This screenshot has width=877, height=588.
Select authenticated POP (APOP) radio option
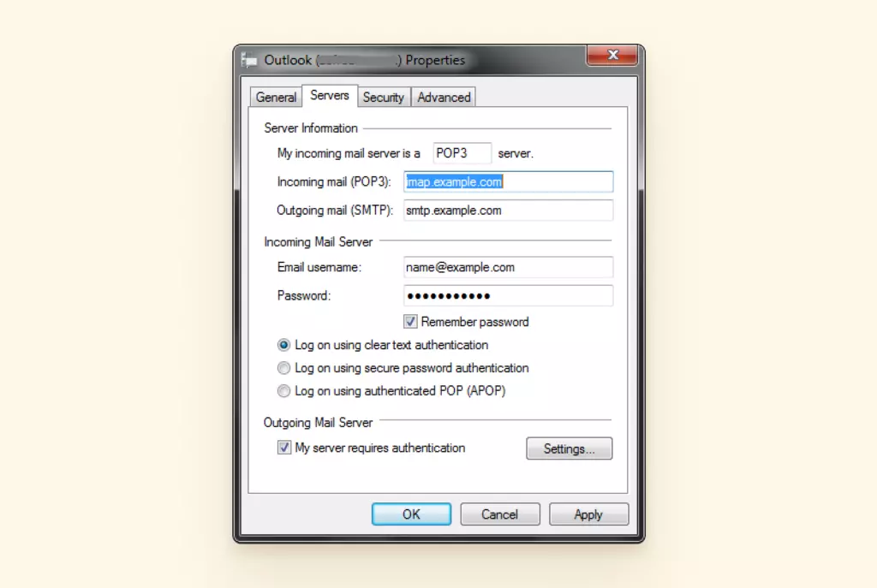coord(283,390)
